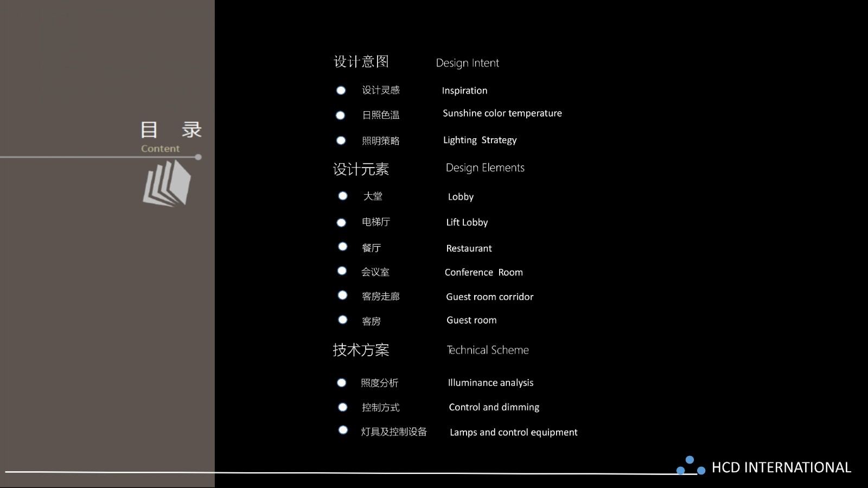Click the 客房走廊 text
Image resolution: width=868 pixels, height=488 pixels.
(x=381, y=297)
